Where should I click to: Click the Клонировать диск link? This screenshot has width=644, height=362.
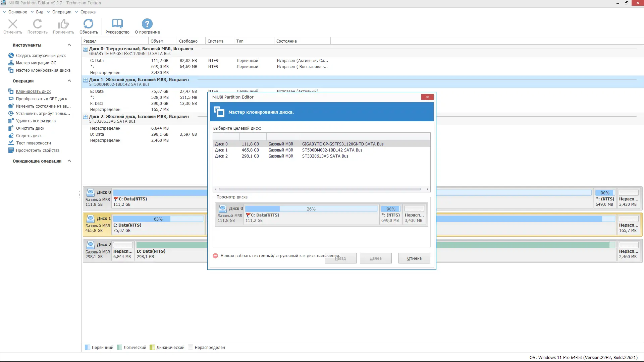point(33,92)
